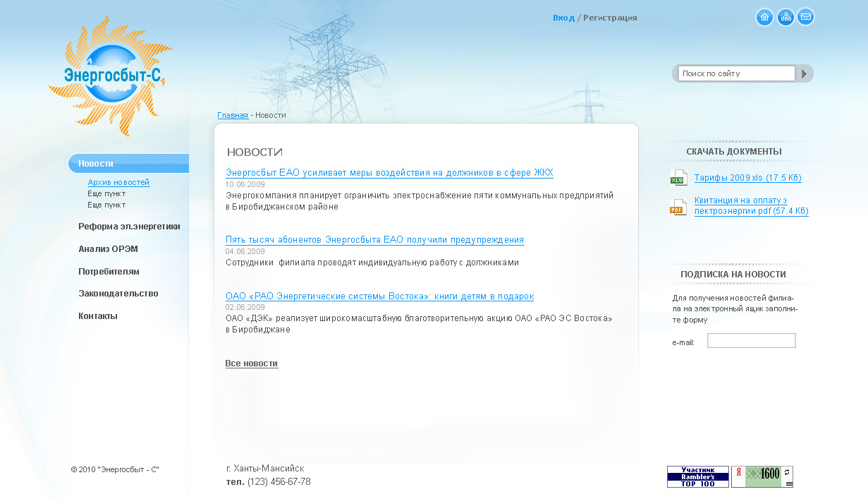Open Пять тысяч абонентов news headline
The width and height of the screenshot is (868, 499).
375,240
